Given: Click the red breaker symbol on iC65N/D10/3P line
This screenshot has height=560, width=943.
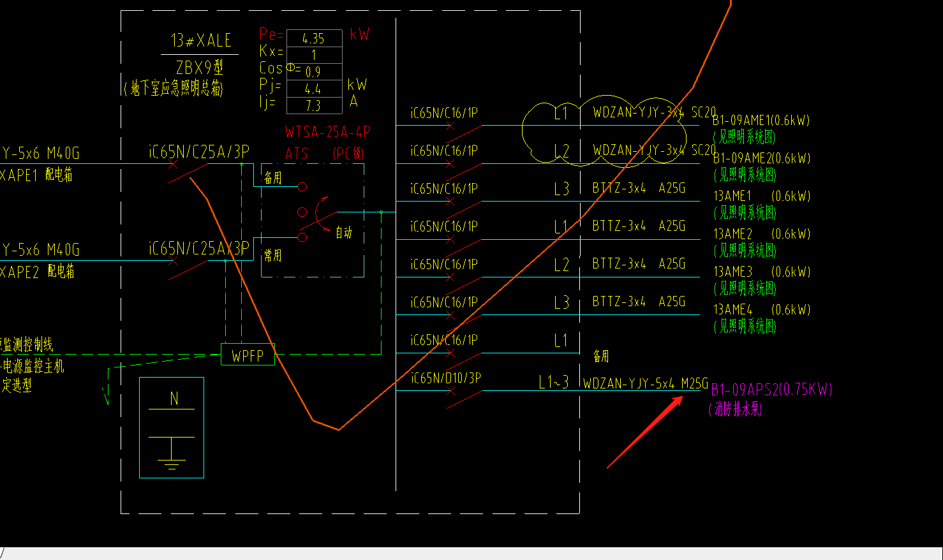Looking at the screenshot, I should (x=464, y=397).
